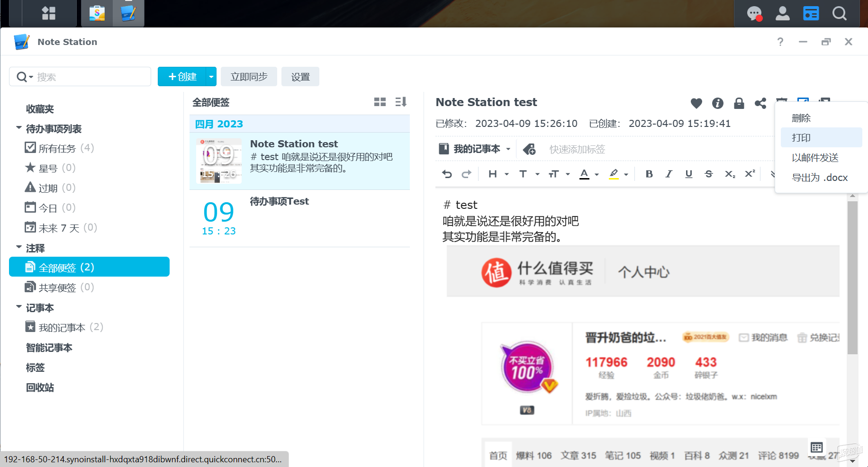Screen dimensions: 868x467
Task: Open the 待办事项Test note
Action: pyautogui.click(x=299, y=218)
